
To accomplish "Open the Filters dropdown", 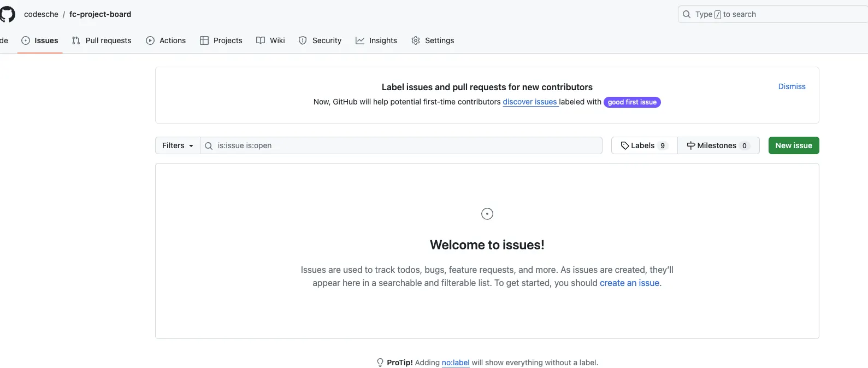I will pyautogui.click(x=178, y=145).
